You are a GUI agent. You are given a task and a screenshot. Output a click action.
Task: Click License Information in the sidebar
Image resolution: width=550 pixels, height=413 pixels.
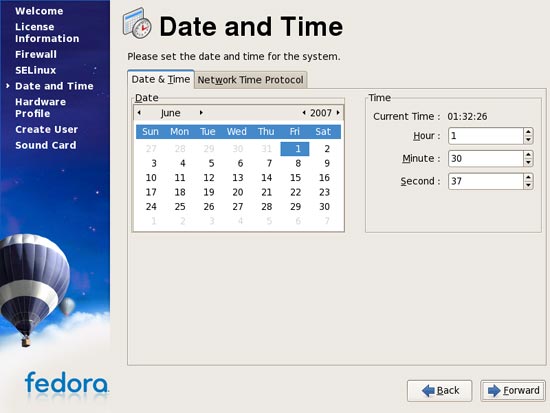click(47, 33)
